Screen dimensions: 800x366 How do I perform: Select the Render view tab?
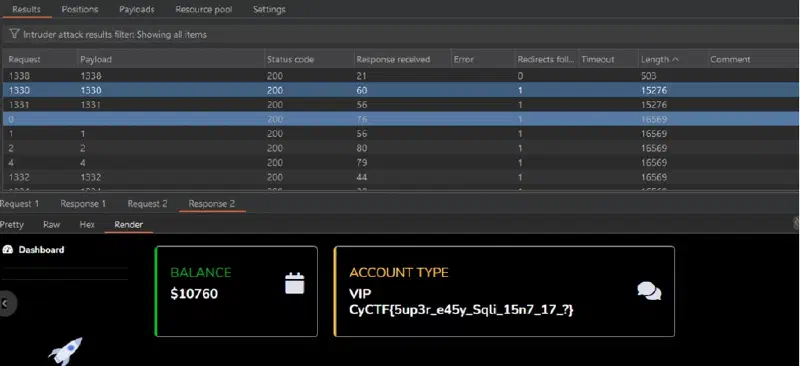coord(129,225)
